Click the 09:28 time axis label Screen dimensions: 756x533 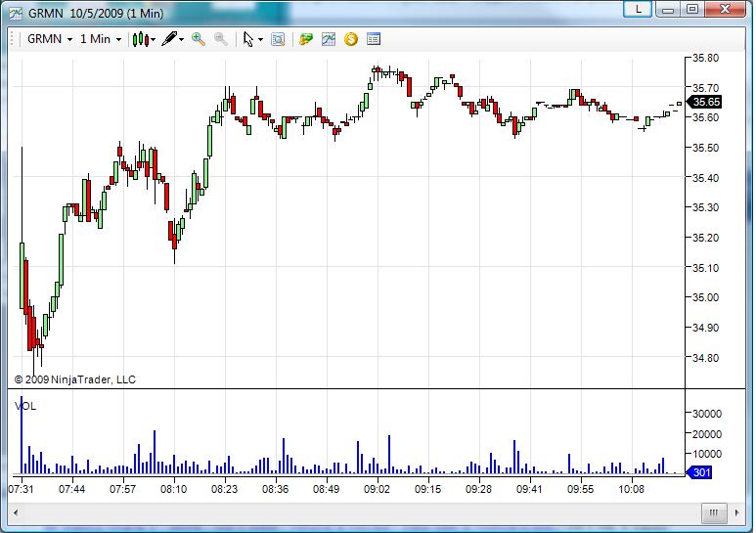(x=479, y=489)
